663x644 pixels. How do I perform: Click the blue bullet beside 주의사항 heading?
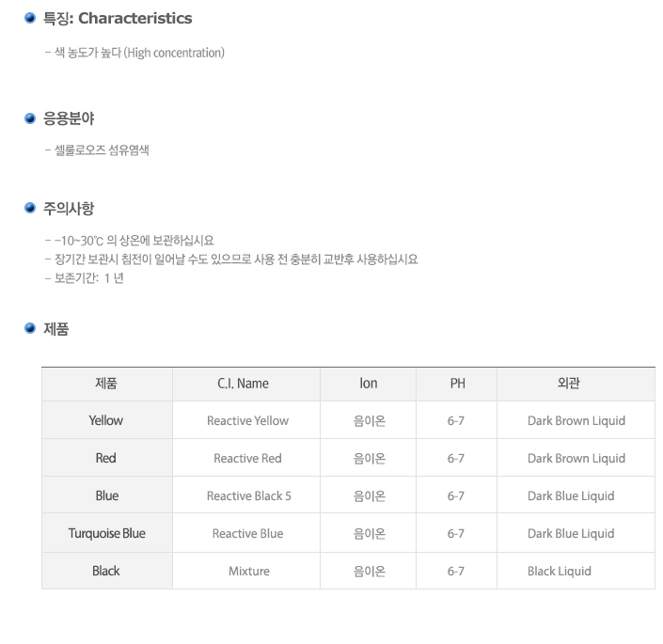coord(29,208)
